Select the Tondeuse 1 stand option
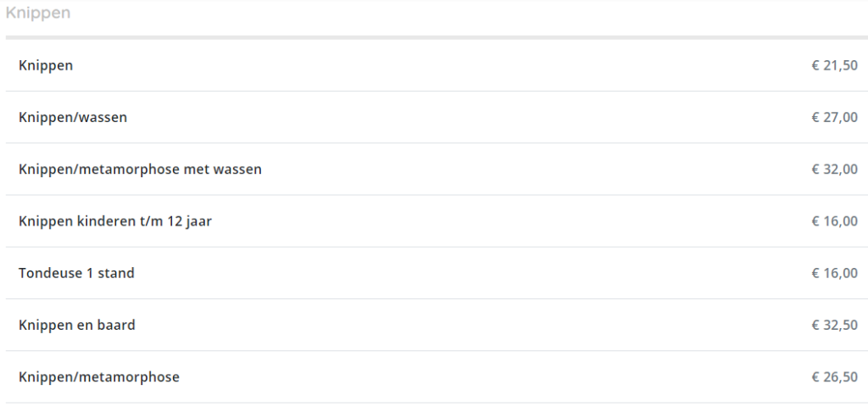 (x=76, y=274)
